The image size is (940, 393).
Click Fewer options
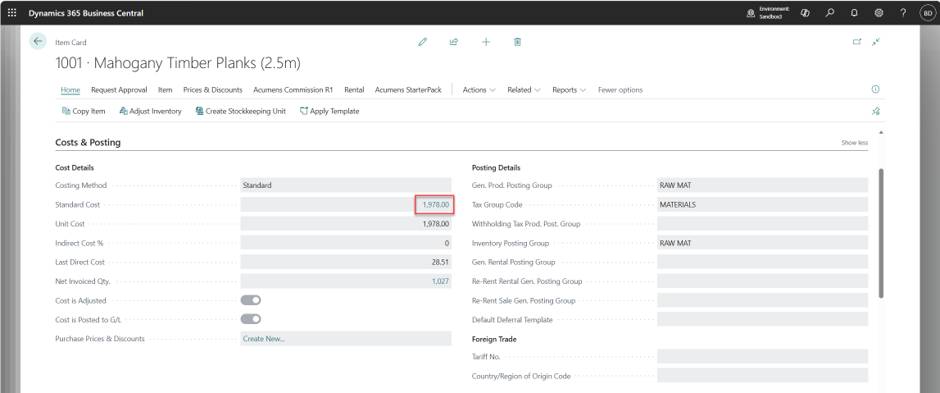620,90
